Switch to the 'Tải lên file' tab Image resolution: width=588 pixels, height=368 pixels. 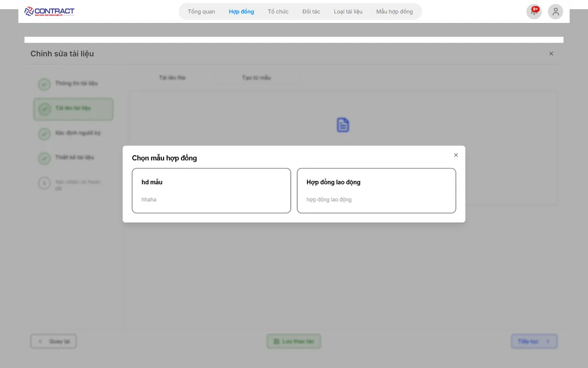(172, 78)
